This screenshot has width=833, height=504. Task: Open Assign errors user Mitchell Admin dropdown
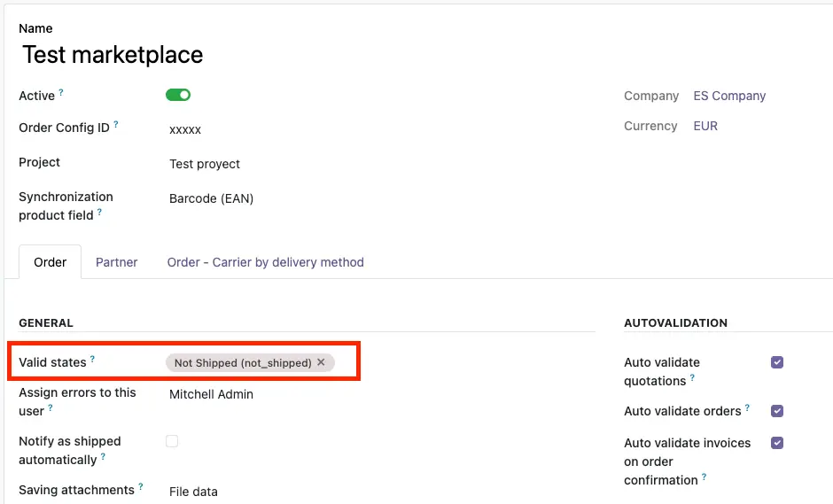click(x=211, y=394)
